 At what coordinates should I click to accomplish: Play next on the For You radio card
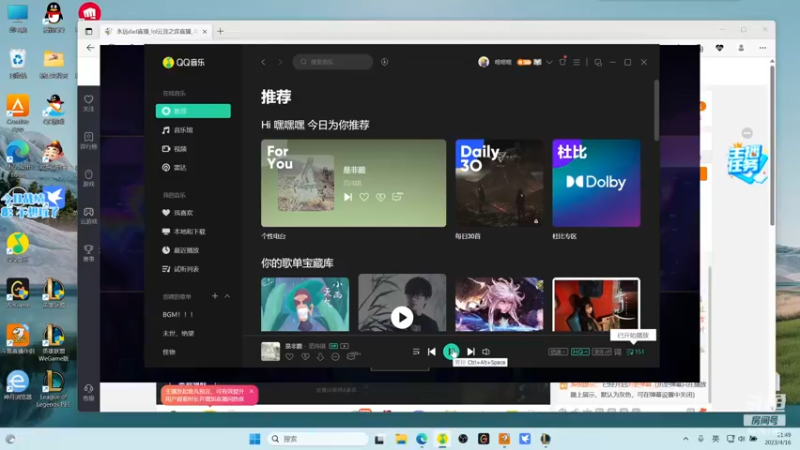click(348, 197)
